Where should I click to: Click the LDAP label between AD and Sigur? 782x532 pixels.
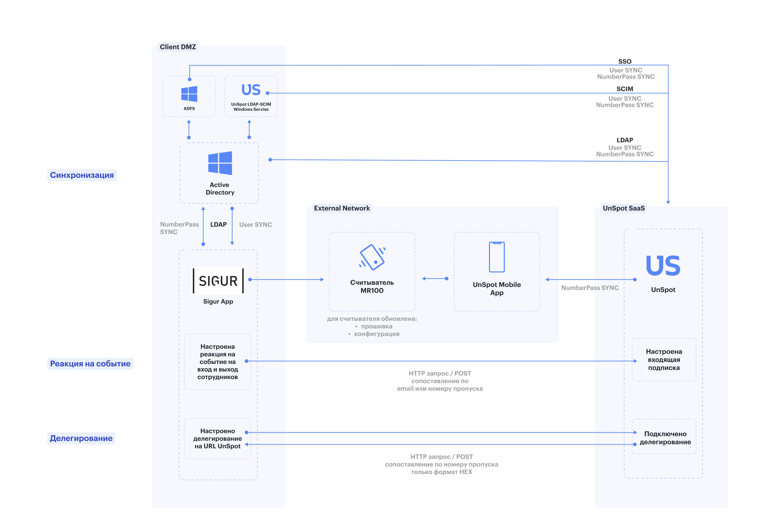(218, 224)
